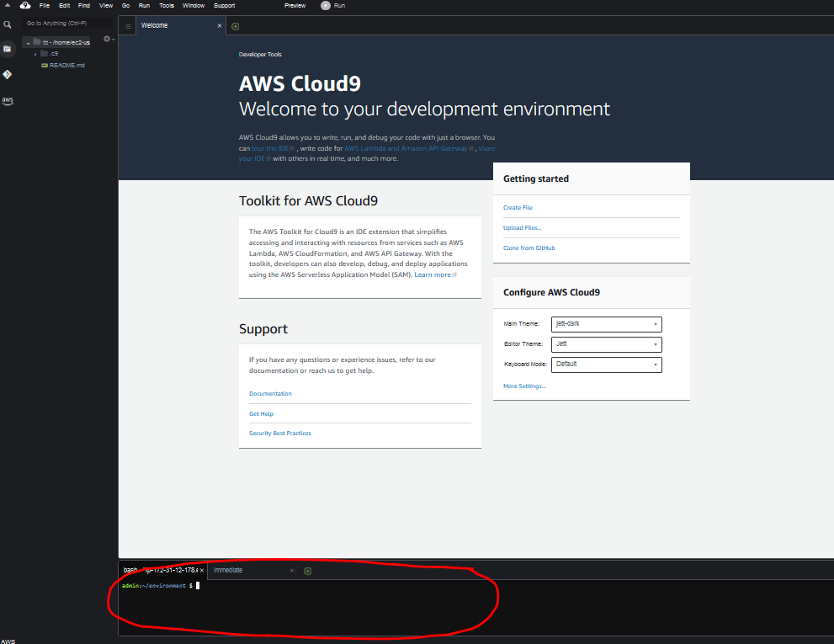This screenshot has width=834, height=644.
Task: Click the Upload Files... link
Action: tap(523, 228)
